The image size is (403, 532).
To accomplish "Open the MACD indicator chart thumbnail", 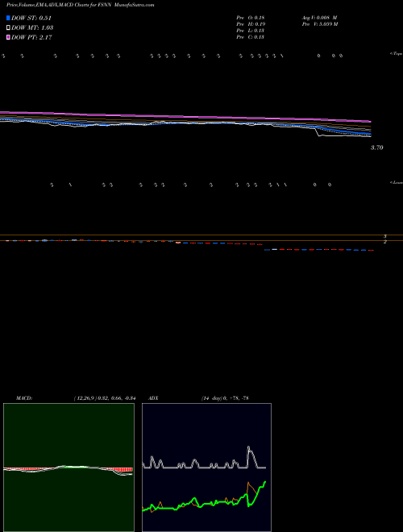I will (x=69, y=468).
